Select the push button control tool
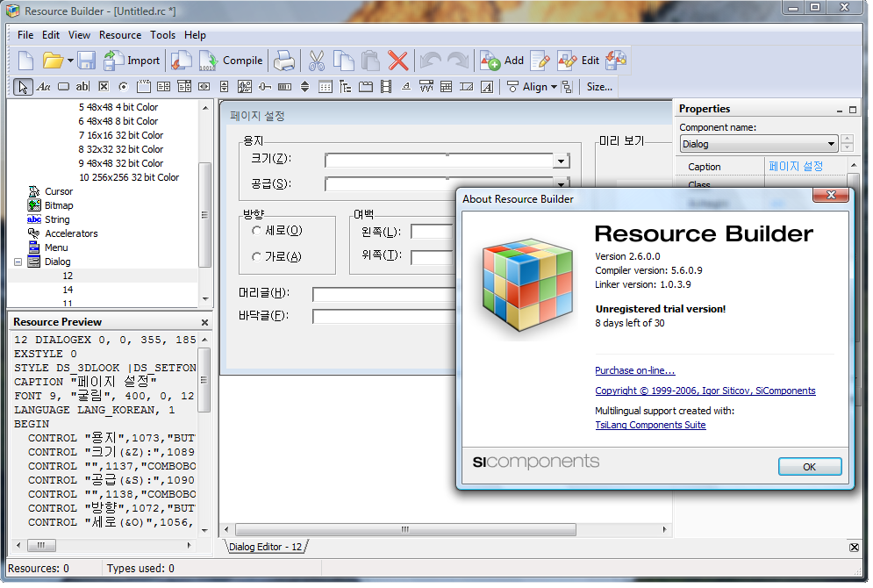873x588 pixels. pyautogui.click(x=63, y=87)
